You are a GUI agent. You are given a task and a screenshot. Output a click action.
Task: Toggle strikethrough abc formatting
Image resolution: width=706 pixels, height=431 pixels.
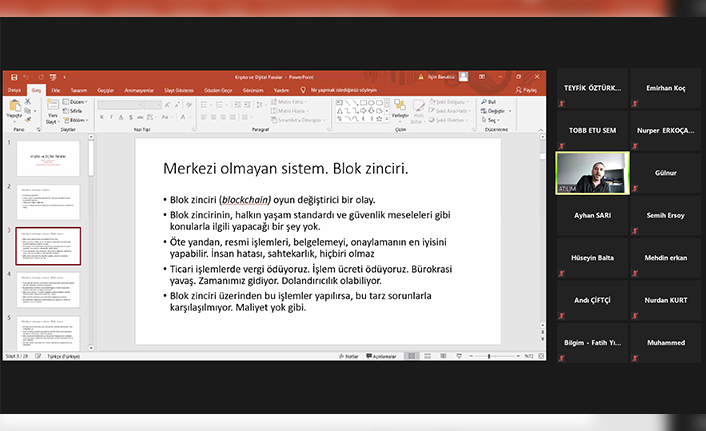pyautogui.click(x=140, y=117)
